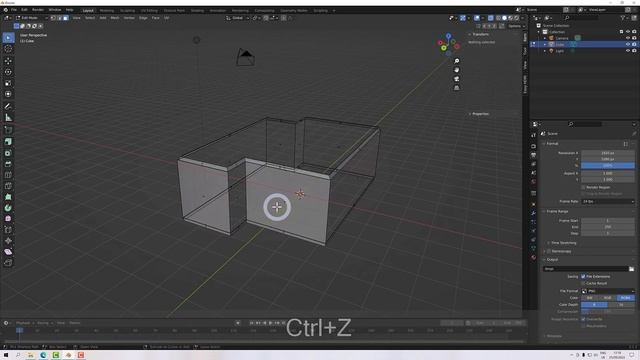Click the viewport pan hand icon

coord(456,70)
